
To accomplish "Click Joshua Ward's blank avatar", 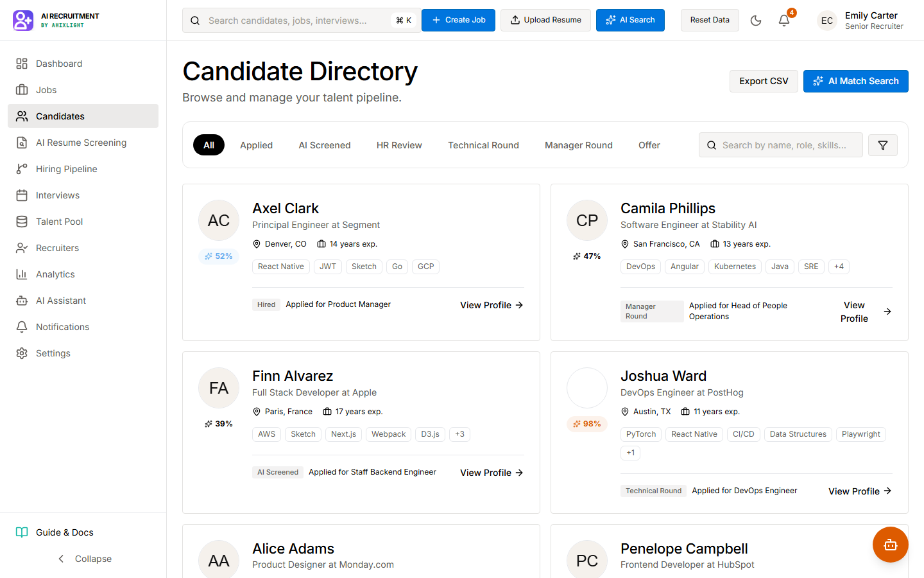I will [587, 388].
